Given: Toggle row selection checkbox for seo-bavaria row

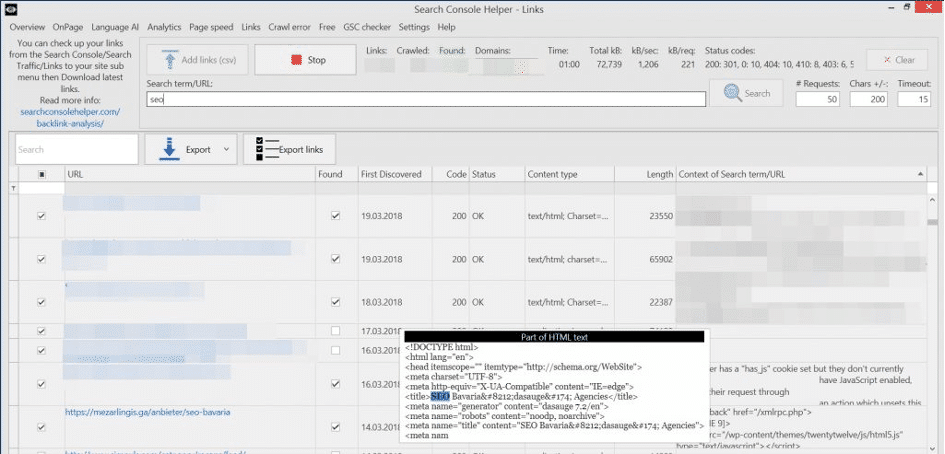Looking at the screenshot, I should click(x=42, y=427).
